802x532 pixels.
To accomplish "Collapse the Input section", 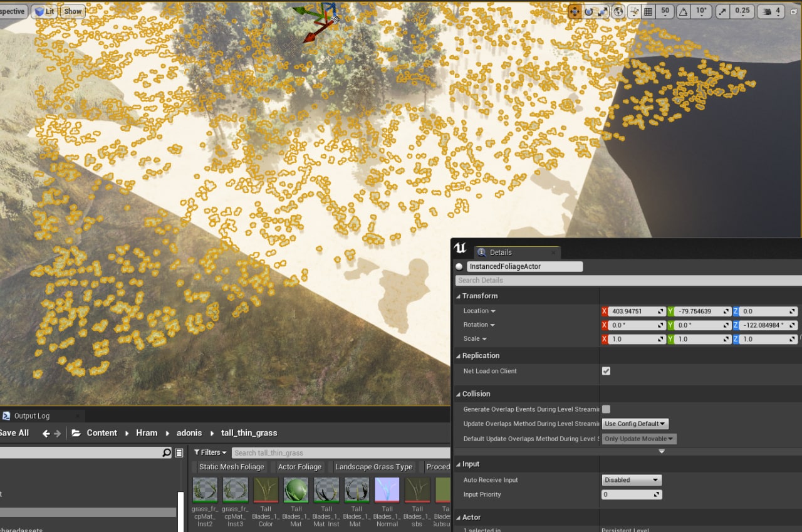I will 458,464.
